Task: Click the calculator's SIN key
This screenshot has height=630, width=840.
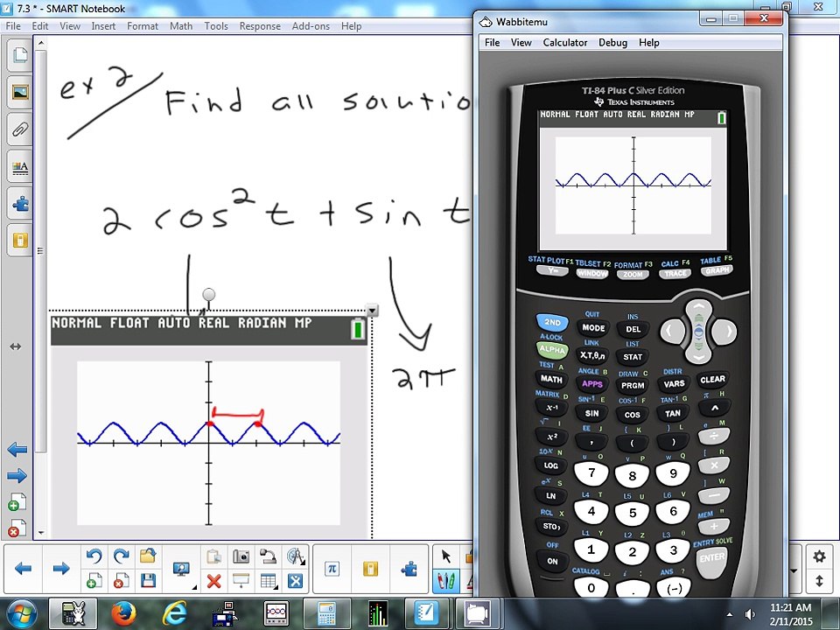Action: pyautogui.click(x=591, y=413)
